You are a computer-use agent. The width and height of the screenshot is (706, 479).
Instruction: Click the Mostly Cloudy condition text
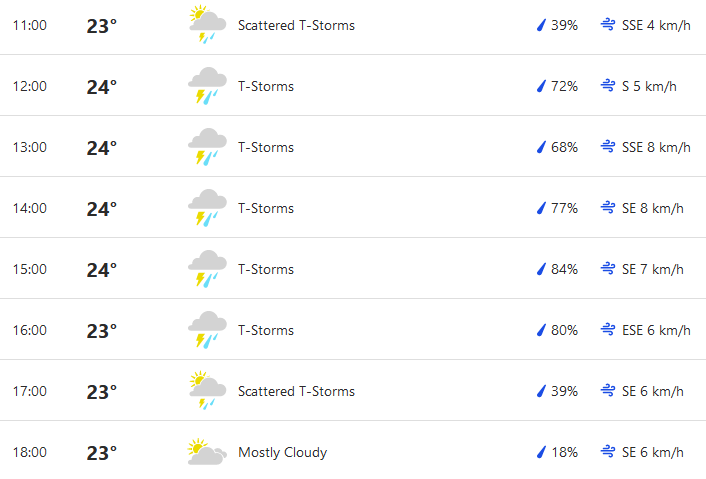tap(282, 452)
